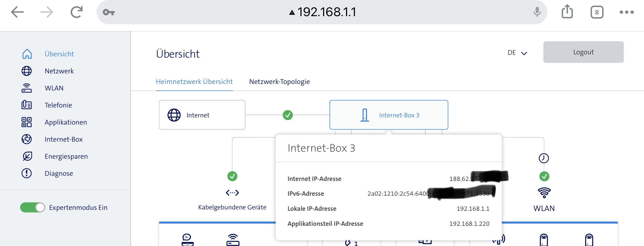Disable the Expertenmodus toggle
Viewport: 644px width, 246px height.
[33, 208]
